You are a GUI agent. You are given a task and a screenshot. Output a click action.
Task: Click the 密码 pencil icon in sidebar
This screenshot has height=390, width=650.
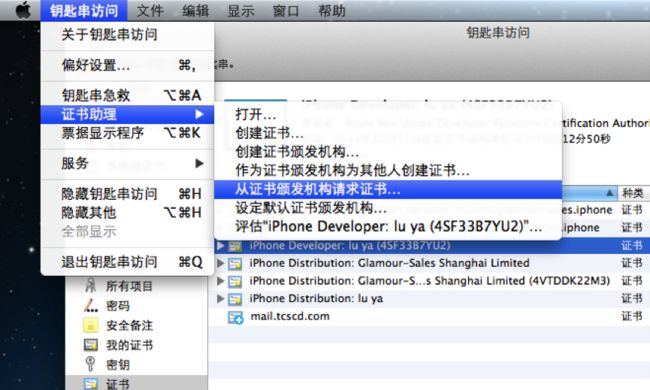point(90,306)
